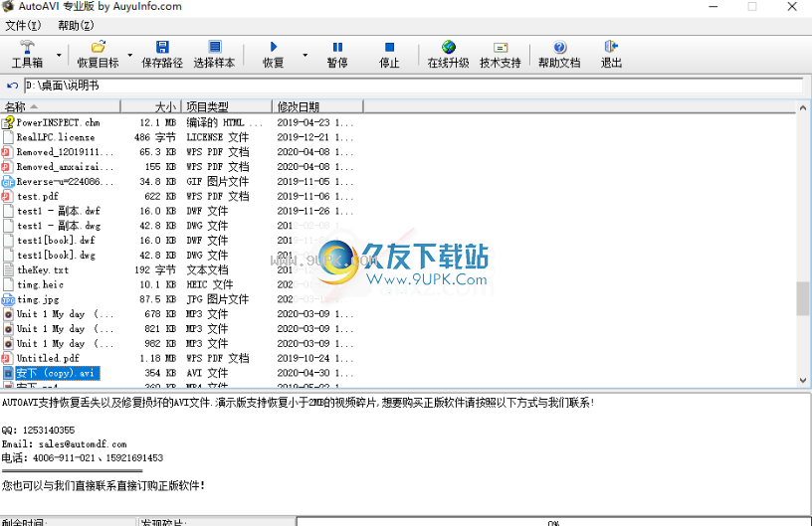
Task: Sort by 大小 column header
Action: [150, 106]
